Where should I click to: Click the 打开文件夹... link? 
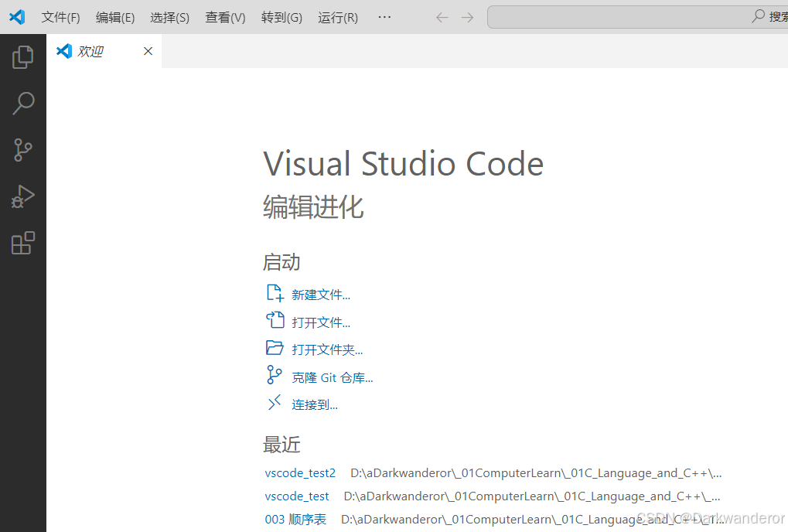[x=327, y=350]
